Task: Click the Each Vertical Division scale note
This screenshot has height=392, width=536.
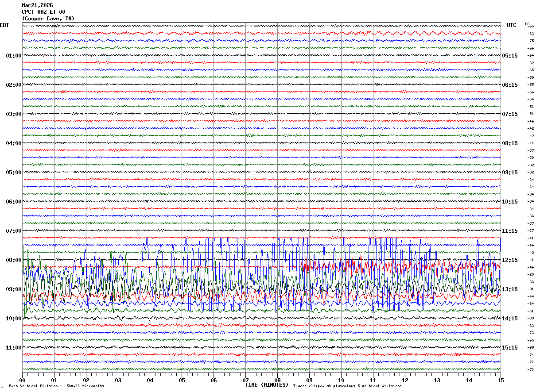Action: pos(56,386)
